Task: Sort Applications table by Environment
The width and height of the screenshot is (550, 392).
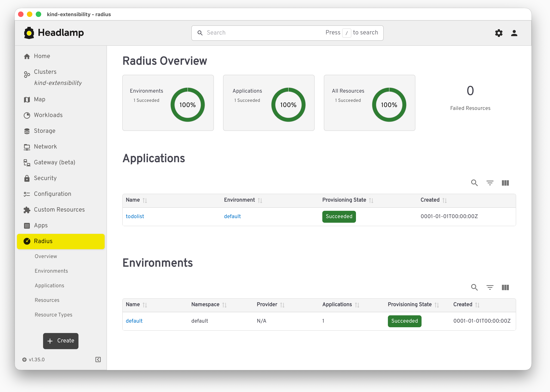Action: click(x=260, y=200)
